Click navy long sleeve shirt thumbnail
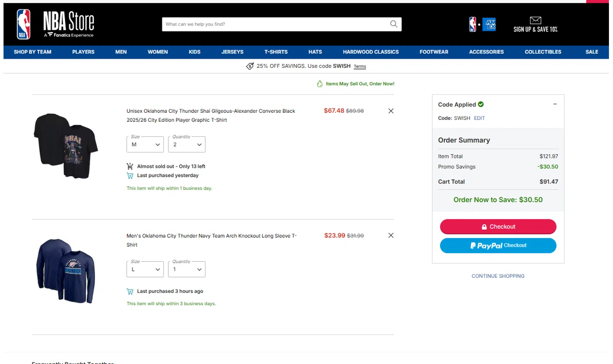 (66, 271)
